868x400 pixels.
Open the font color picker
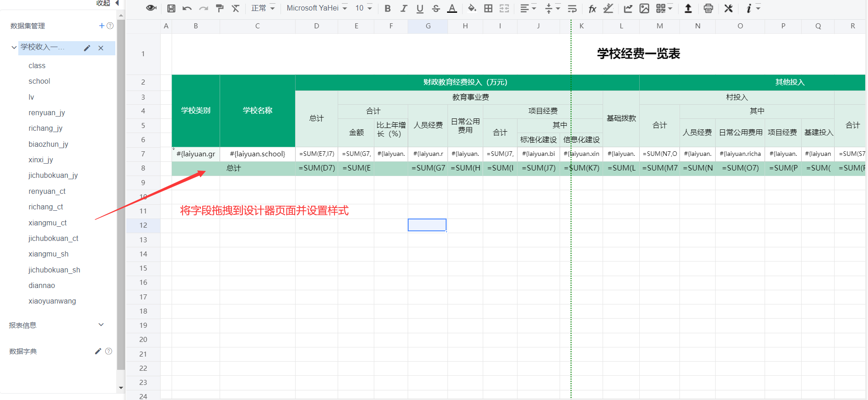(x=452, y=8)
